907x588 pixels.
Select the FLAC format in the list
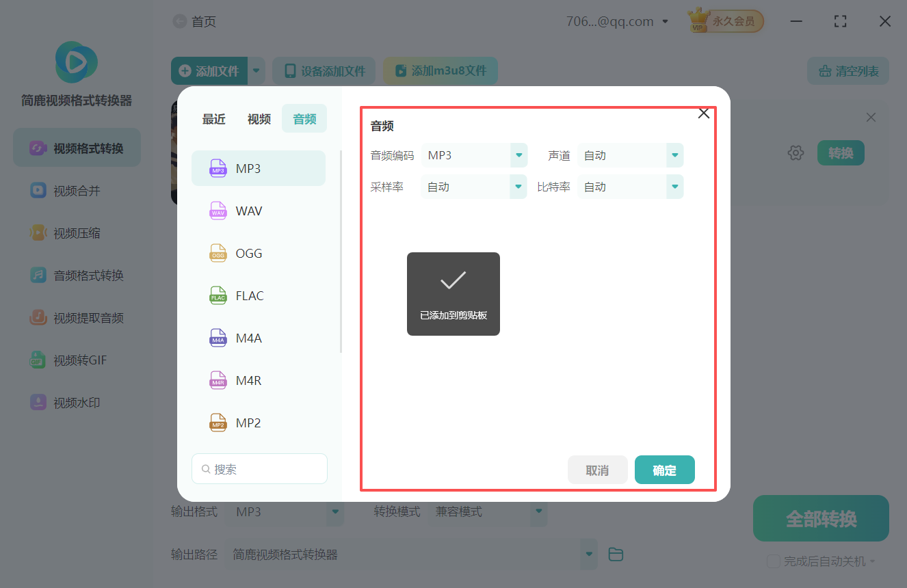(250, 295)
